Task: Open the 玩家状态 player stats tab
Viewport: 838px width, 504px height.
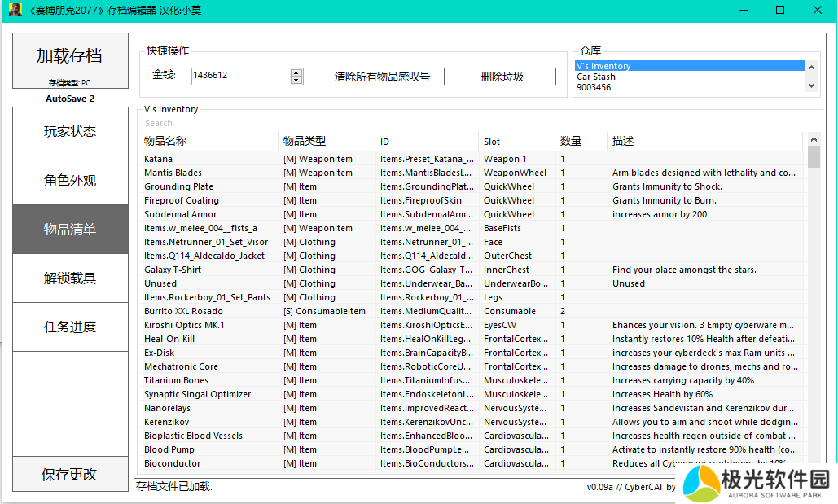Action: click(x=70, y=131)
